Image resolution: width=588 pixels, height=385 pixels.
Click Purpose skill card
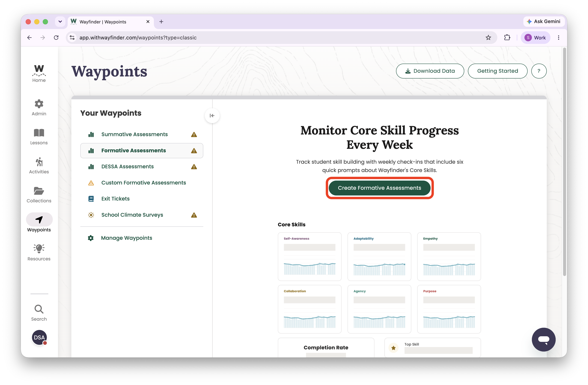coord(449,309)
